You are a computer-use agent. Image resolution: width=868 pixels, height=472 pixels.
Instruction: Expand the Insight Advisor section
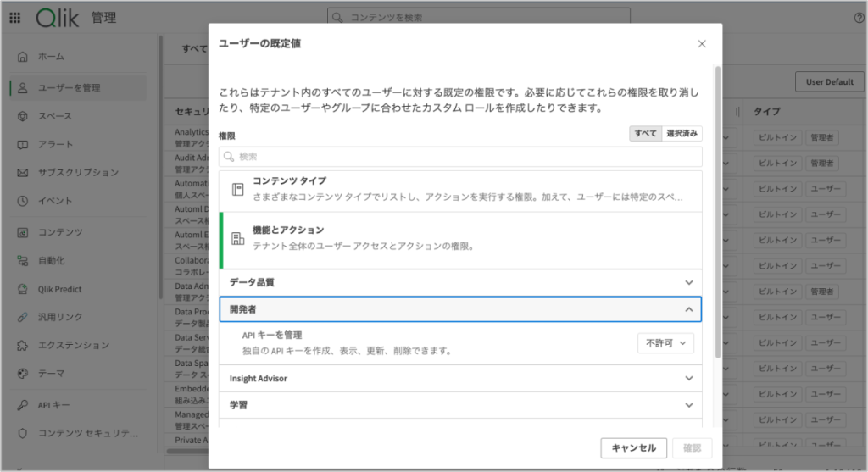click(x=460, y=379)
